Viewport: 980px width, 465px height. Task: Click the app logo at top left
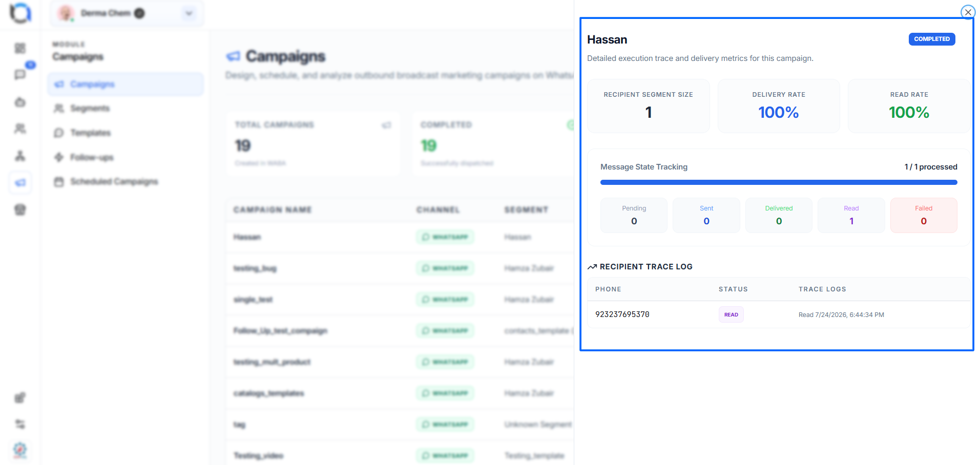(x=20, y=13)
